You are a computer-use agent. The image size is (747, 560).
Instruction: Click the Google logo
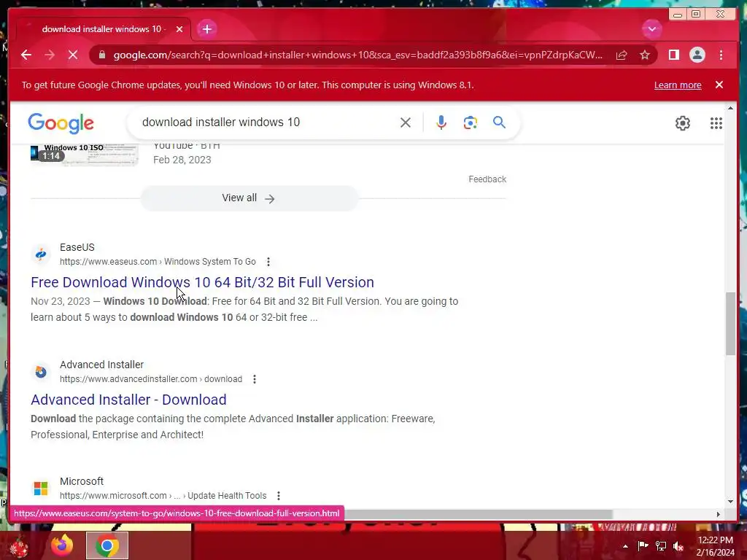(x=61, y=122)
